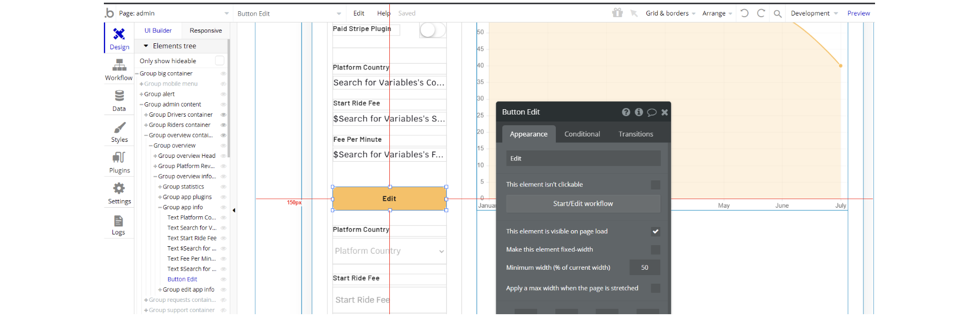Open the Styles brush icon
The width and height of the screenshot is (980, 319).
tap(119, 132)
